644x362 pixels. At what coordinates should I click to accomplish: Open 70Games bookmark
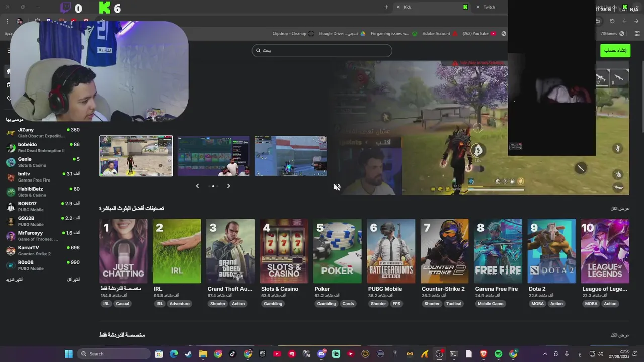click(612, 34)
